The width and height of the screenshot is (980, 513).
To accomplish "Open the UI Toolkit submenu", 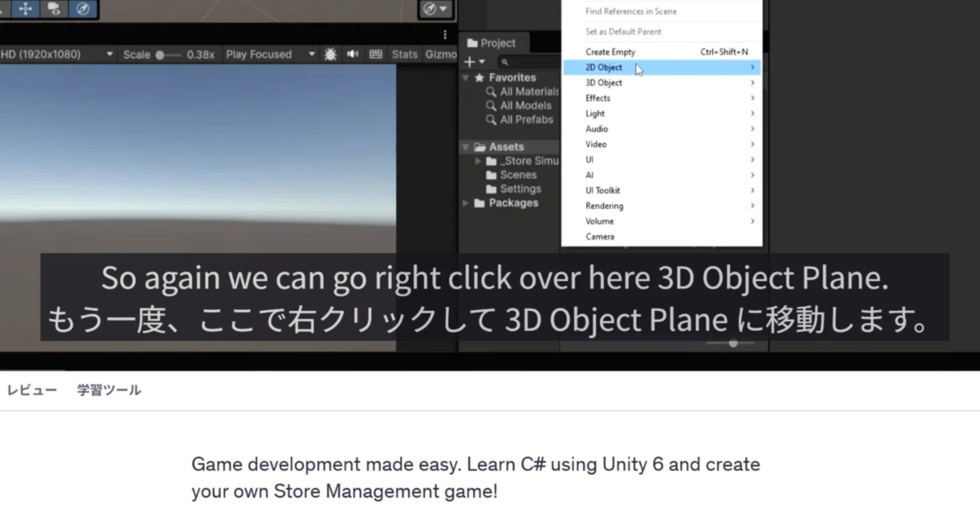I will click(x=662, y=191).
